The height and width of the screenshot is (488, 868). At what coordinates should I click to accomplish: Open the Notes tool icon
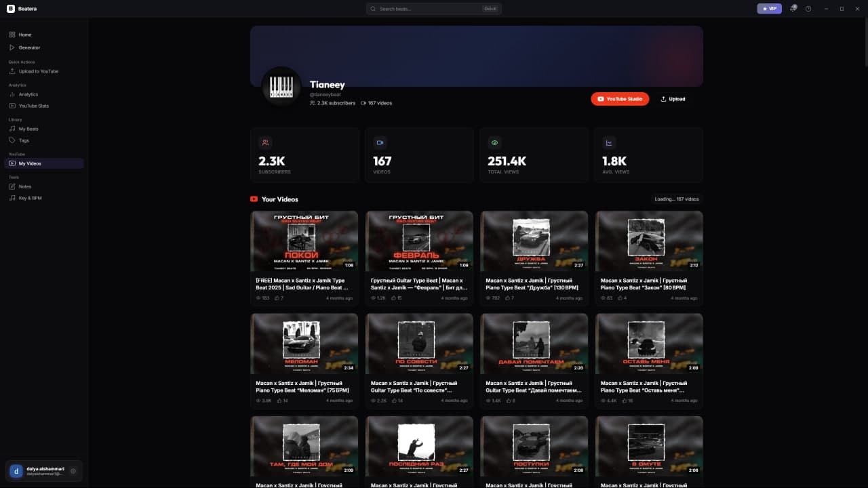12,186
